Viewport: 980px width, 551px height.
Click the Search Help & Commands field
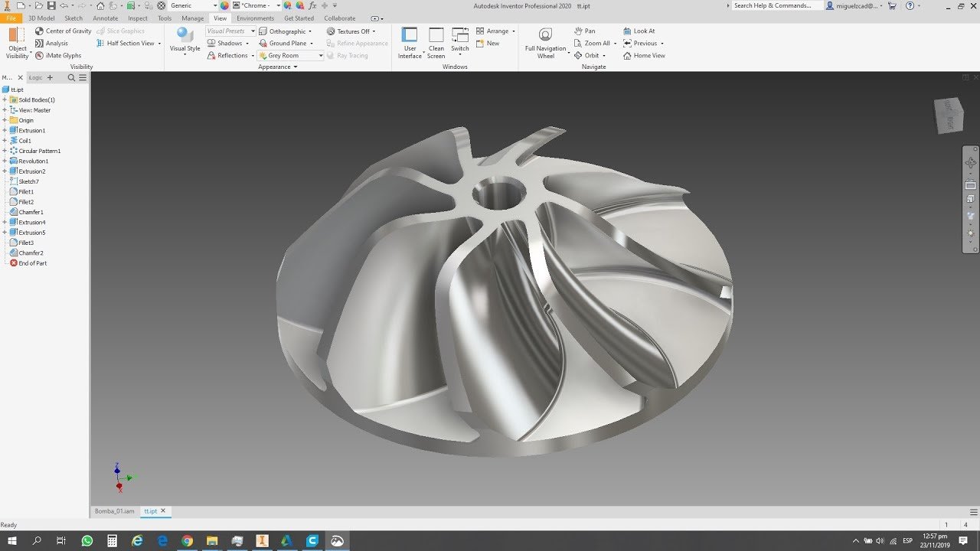776,5
